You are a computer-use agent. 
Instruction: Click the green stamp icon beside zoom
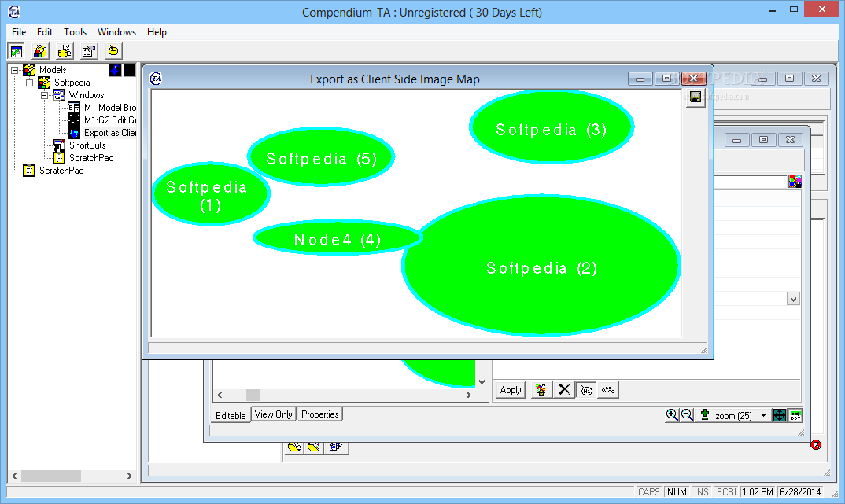[x=704, y=414]
